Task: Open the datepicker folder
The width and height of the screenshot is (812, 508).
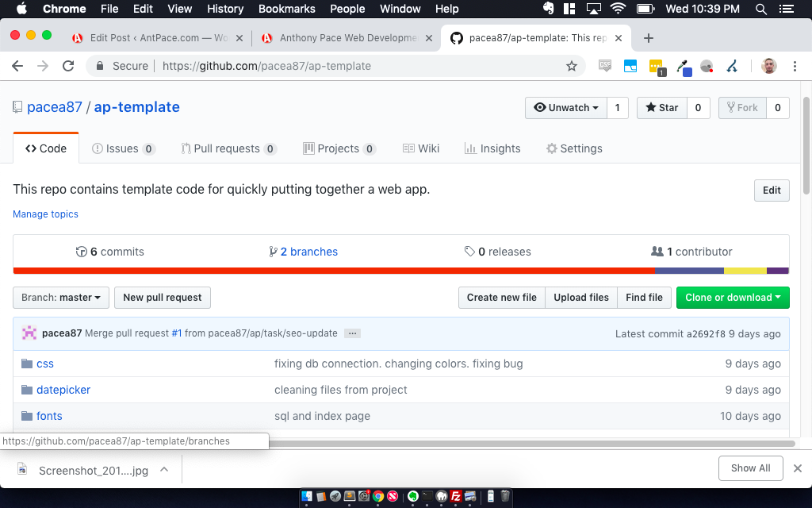Action: click(x=63, y=390)
